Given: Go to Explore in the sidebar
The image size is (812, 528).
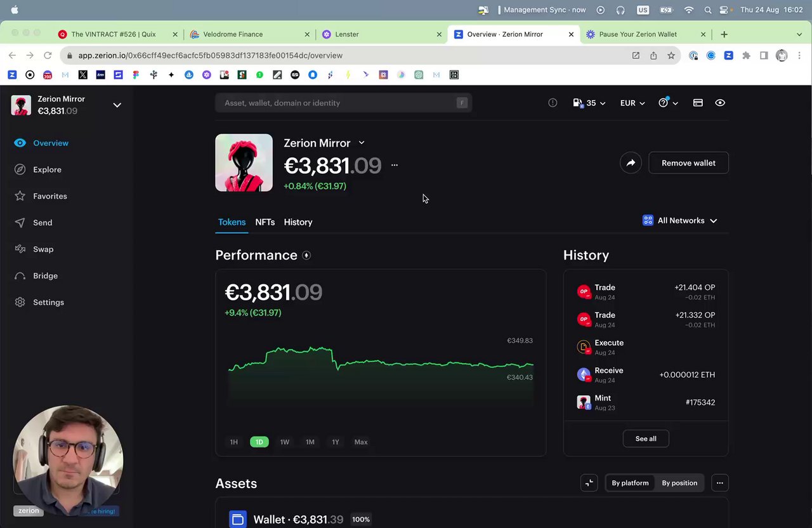Looking at the screenshot, I should tap(38, 169).
